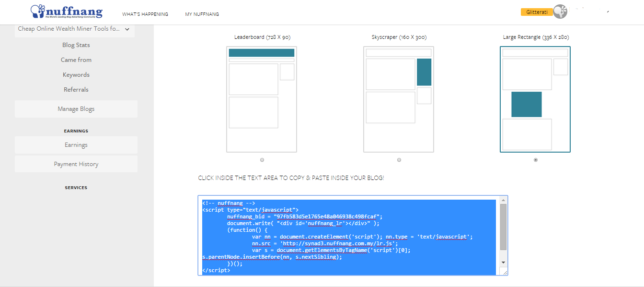This screenshot has width=644, height=287.
Task: Click the Large Rectangle (336 X 280) label
Action: click(x=536, y=37)
